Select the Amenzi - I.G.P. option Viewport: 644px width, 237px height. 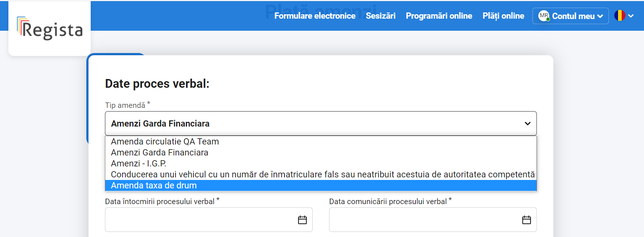click(321, 163)
